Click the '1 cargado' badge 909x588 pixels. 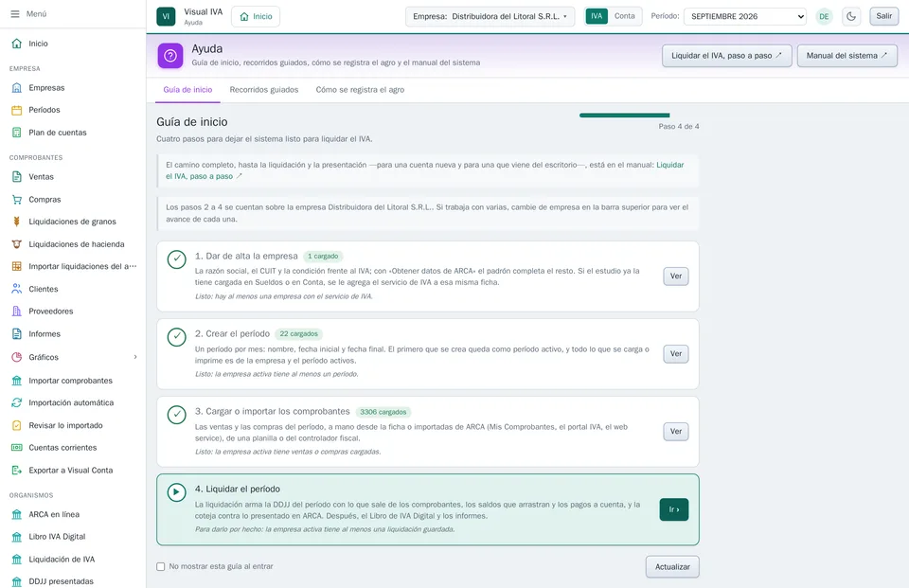pos(323,257)
